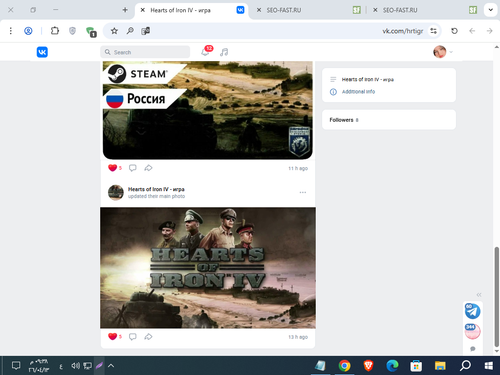Switch to second SEO-FAST.RU tab
Viewport: 500px width, 375px height.
(x=425, y=10)
